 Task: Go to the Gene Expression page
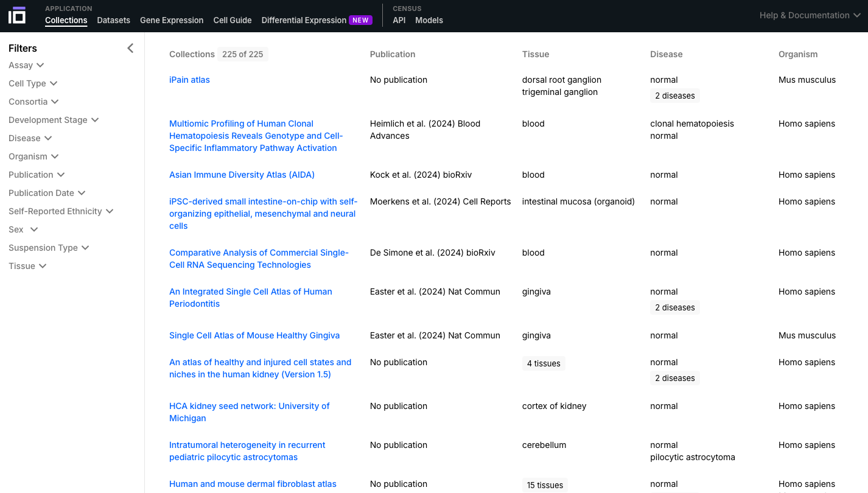(x=172, y=20)
